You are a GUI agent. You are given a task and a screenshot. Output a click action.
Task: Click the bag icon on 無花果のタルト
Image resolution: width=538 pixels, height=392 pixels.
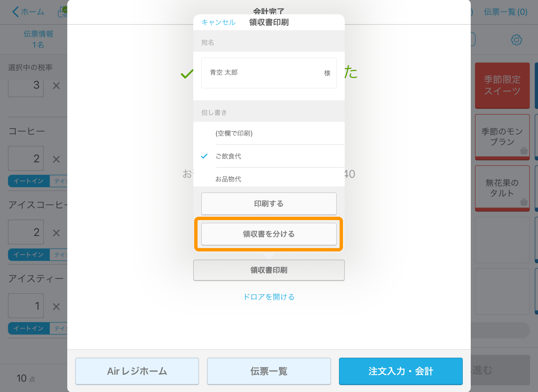click(x=524, y=202)
